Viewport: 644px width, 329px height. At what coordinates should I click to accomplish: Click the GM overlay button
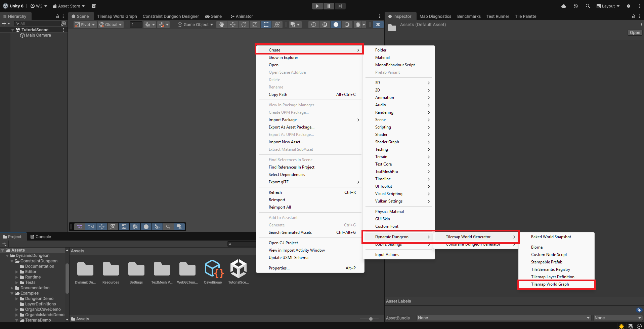(91, 227)
